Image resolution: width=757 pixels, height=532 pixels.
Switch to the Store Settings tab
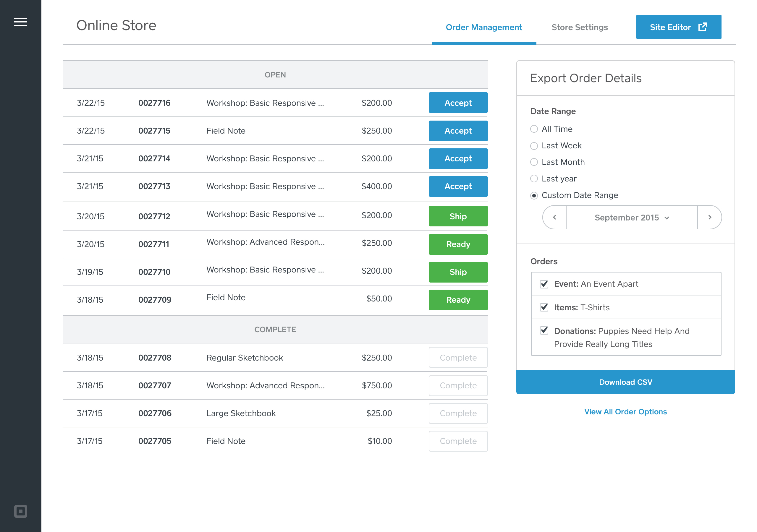[x=579, y=27]
